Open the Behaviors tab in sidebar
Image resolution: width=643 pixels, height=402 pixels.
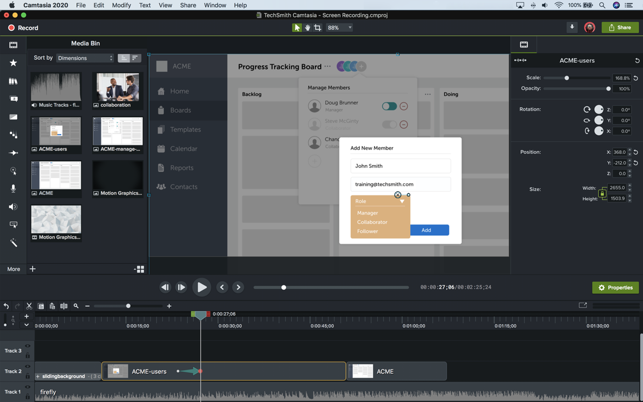[13, 135]
